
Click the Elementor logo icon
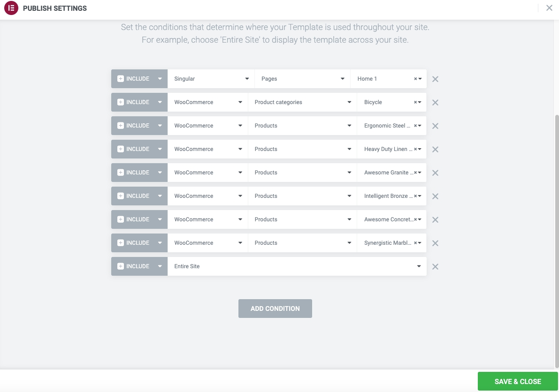coord(11,8)
